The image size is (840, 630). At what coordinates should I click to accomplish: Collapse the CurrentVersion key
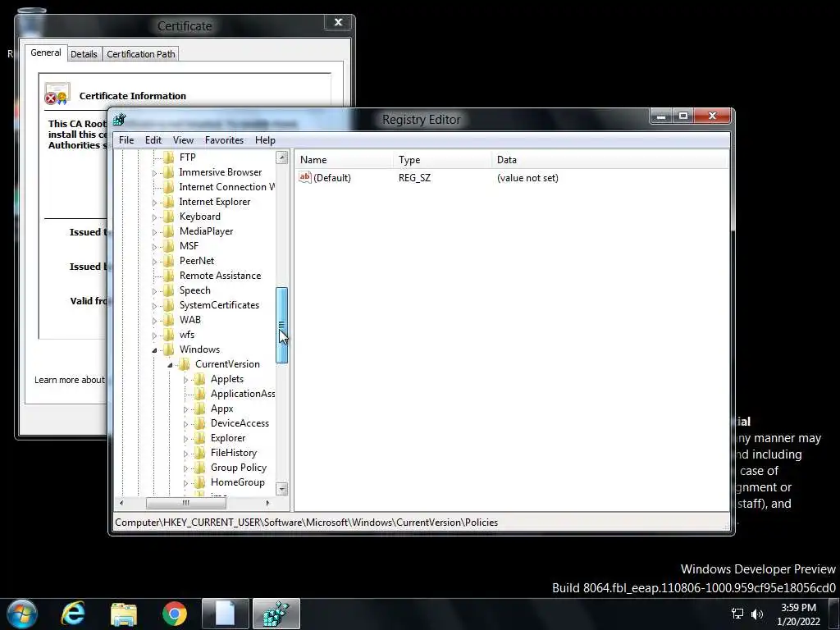pyautogui.click(x=170, y=365)
